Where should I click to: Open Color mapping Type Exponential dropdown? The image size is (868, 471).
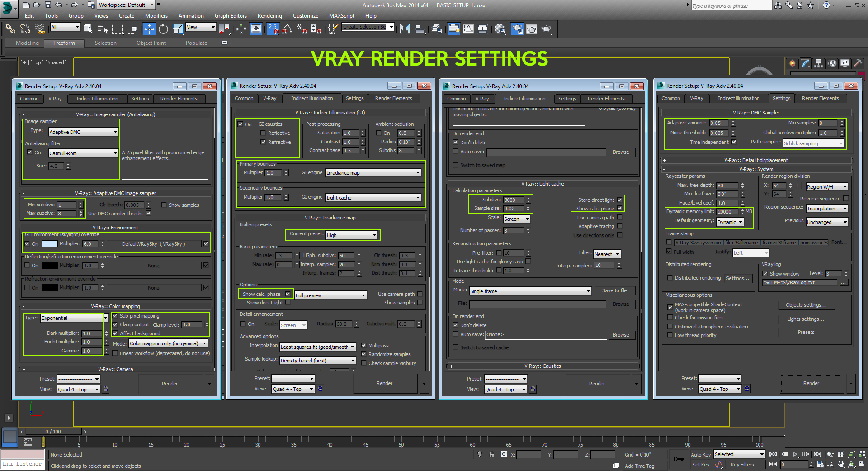75,318
